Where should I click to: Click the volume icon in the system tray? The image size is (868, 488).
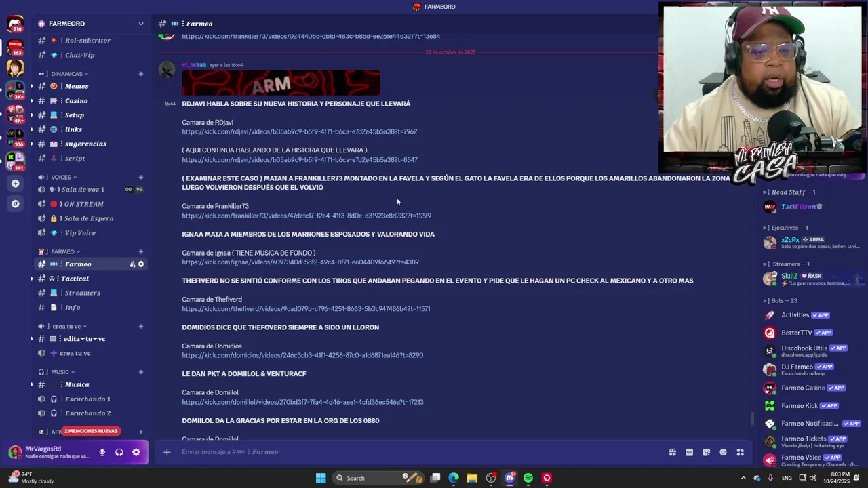tap(813, 478)
